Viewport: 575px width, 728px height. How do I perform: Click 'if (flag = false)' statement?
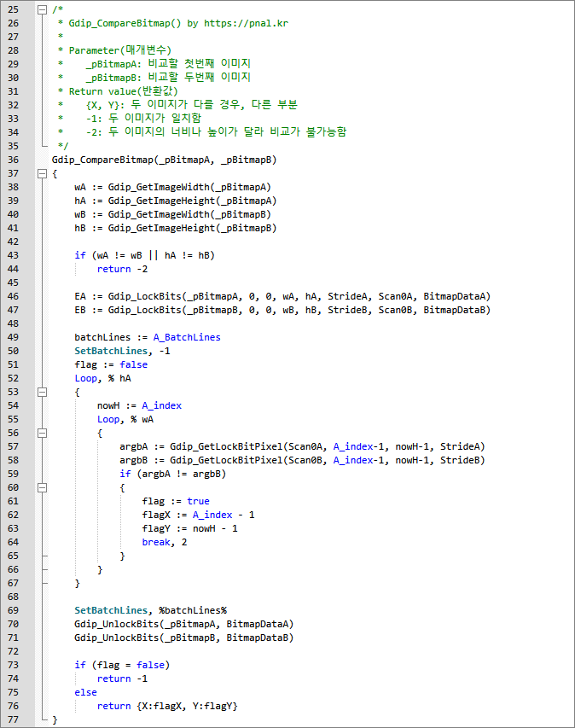122,665
